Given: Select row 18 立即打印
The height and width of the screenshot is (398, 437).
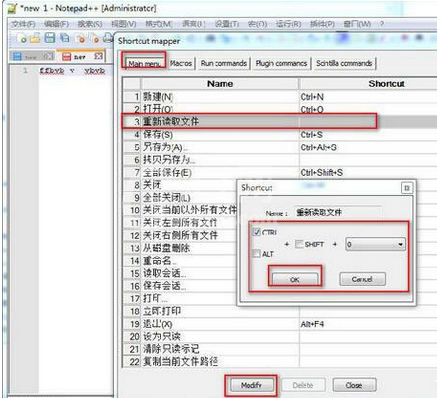Looking at the screenshot, I should click(279, 311).
